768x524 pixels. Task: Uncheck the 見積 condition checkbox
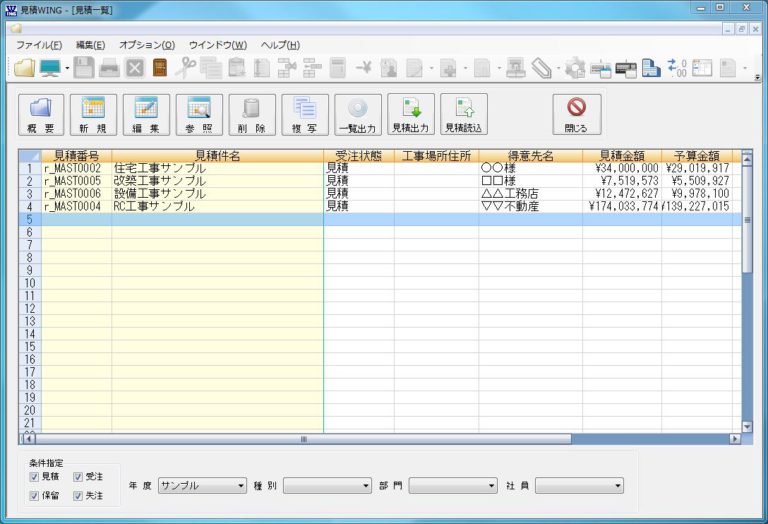pyautogui.click(x=35, y=478)
